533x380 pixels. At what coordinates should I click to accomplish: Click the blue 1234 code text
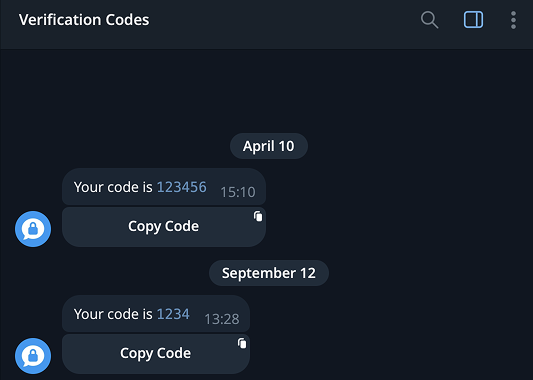click(173, 314)
